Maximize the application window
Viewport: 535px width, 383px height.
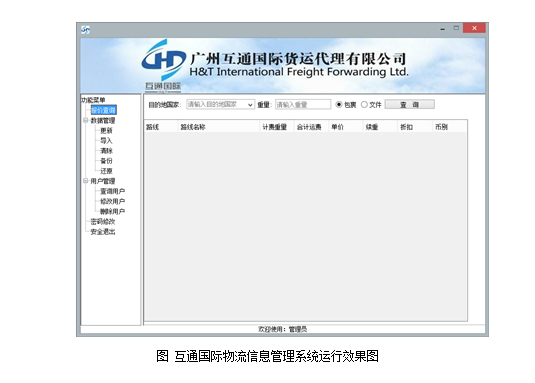456,28
